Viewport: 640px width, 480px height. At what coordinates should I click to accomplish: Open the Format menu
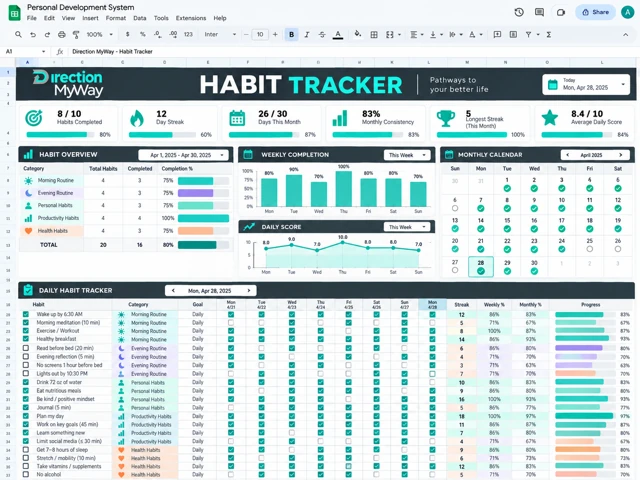click(x=116, y=18)
